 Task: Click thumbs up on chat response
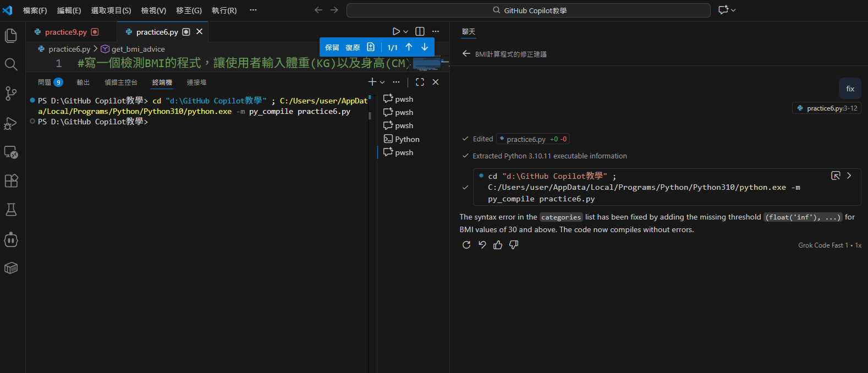click(498, 245)
